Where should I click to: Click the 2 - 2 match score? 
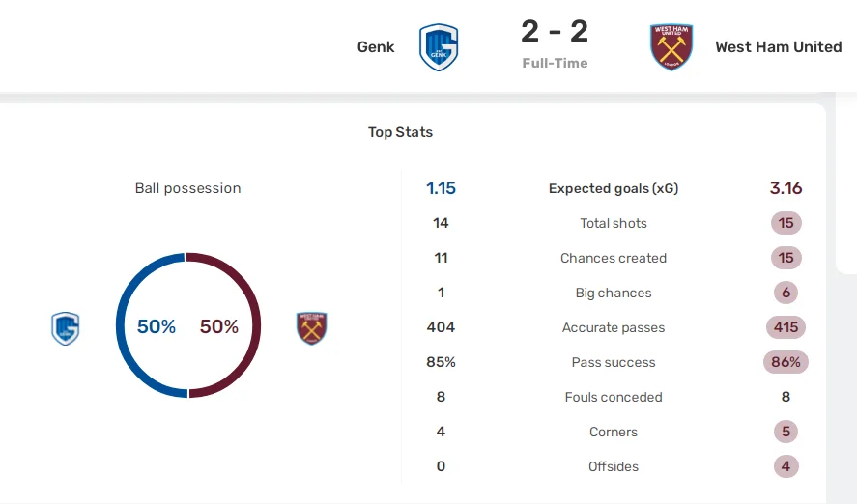tap(555, 32)
